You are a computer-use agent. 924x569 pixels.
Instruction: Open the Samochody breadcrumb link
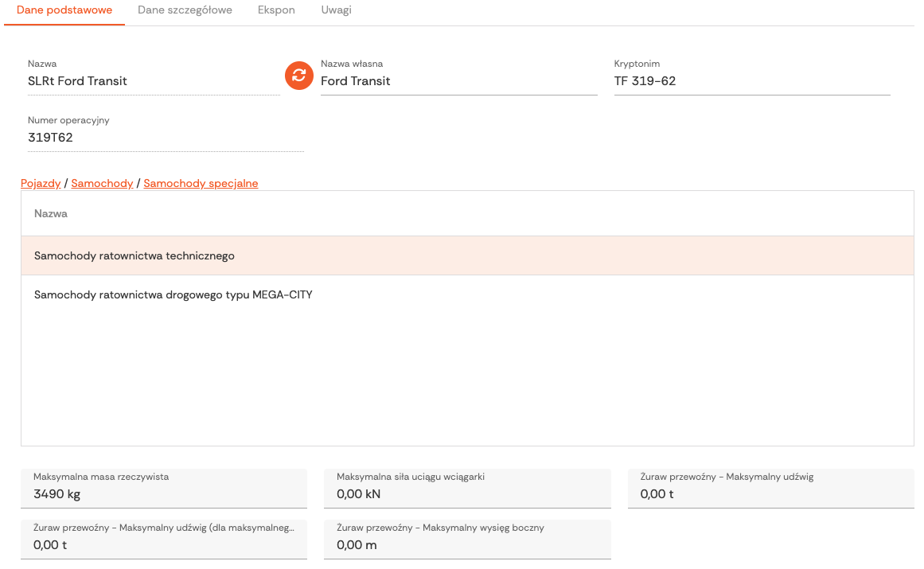point(102,183)
